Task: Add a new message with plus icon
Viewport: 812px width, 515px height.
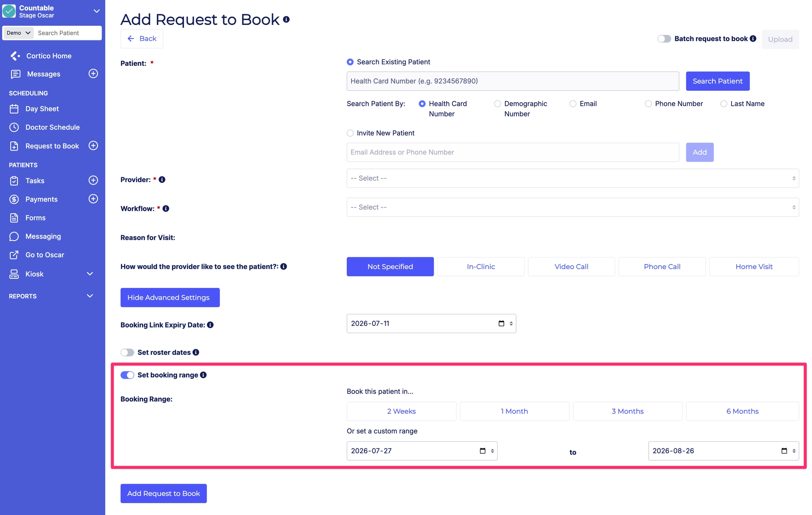Action: point(93,74)
